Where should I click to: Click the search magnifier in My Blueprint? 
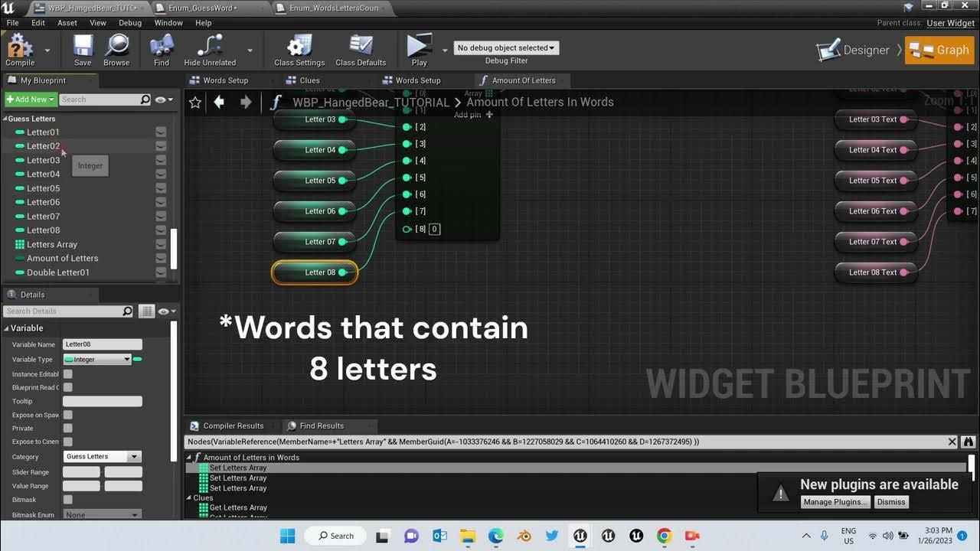tap(145, 99)
